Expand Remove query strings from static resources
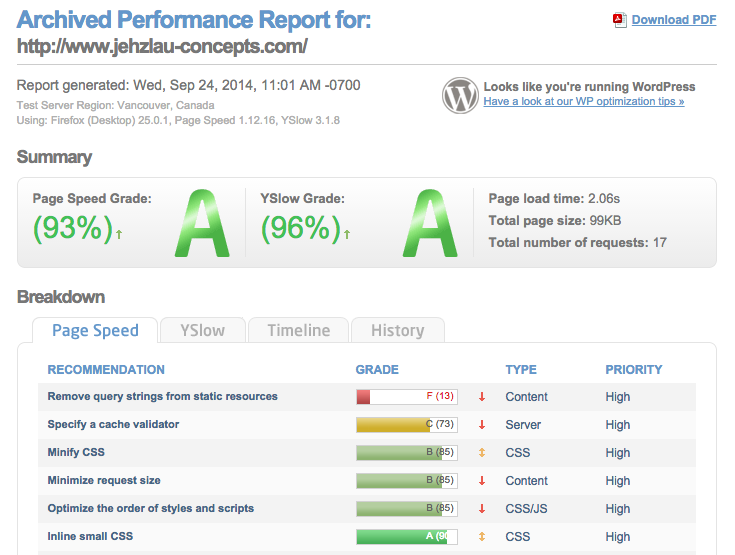 pyautogui.click(x=162, y=397)
